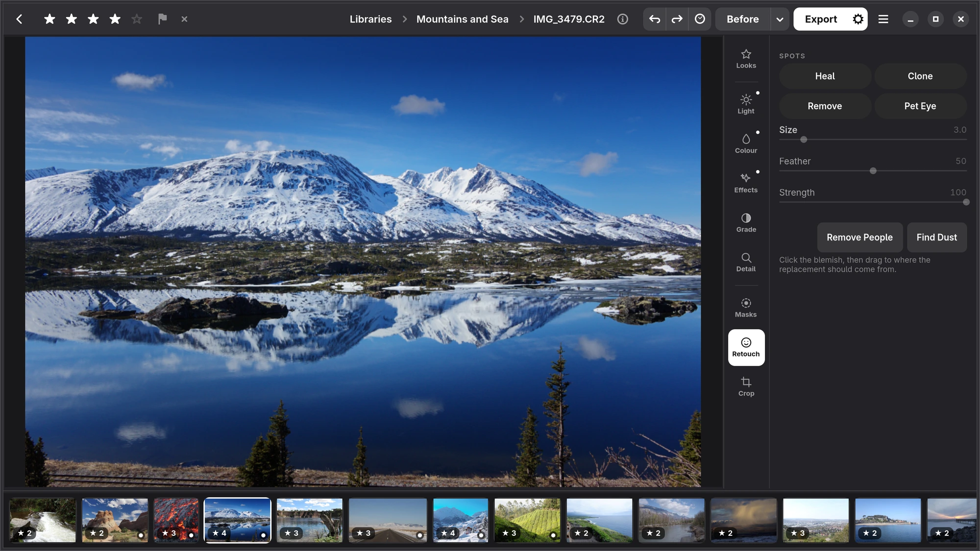Open the Mountains and Sea breadcrumb
This screenshot has width=980, height=551.
pyautogui.click(x=462, y=19)
